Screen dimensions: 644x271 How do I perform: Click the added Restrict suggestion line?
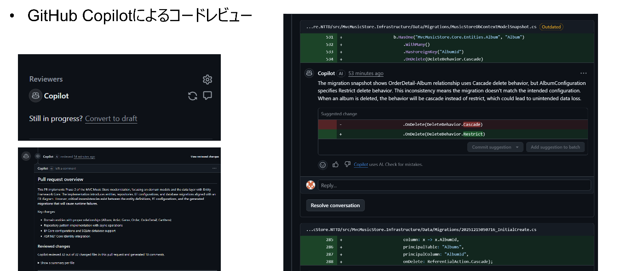pos(453,134)
